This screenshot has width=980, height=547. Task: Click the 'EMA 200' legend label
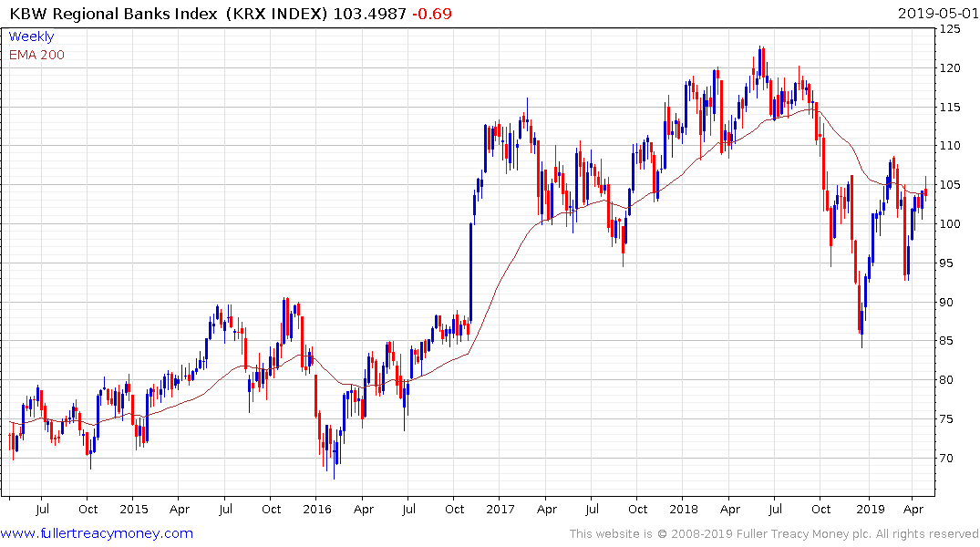click(36, 55)
